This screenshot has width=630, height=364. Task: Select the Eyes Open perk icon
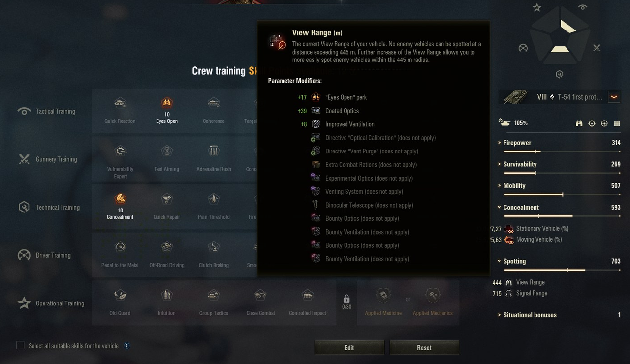pyautogui.click(x=167, y=103)
